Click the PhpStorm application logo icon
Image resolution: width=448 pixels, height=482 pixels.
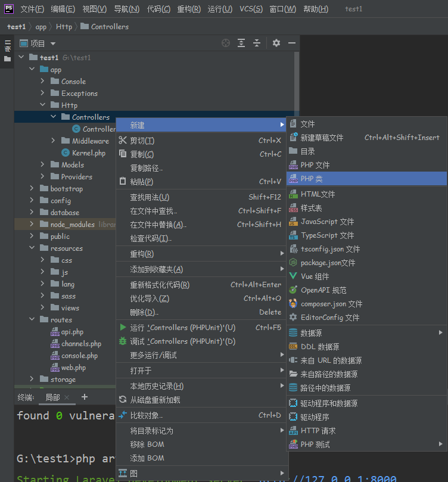(x=8, y=8)
